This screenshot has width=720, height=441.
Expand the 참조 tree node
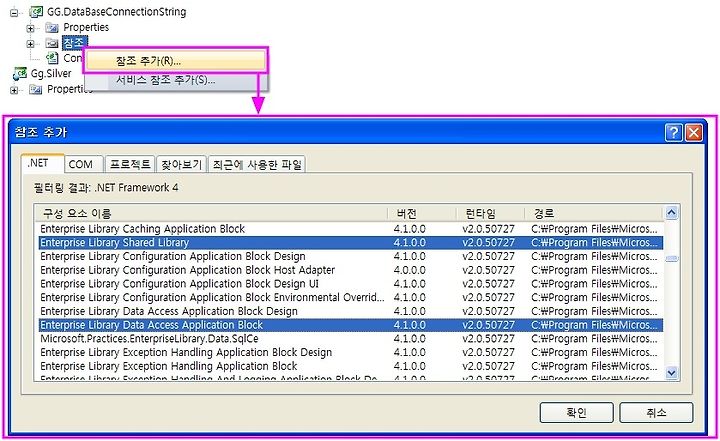[30, 44]
